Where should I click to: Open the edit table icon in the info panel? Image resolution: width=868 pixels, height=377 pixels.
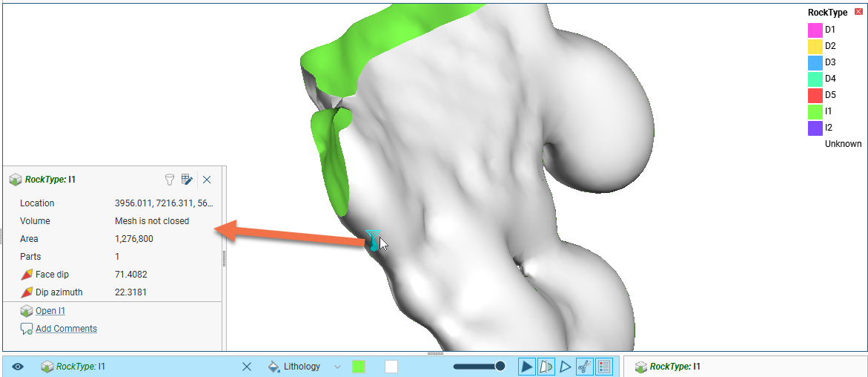(188, 180)
